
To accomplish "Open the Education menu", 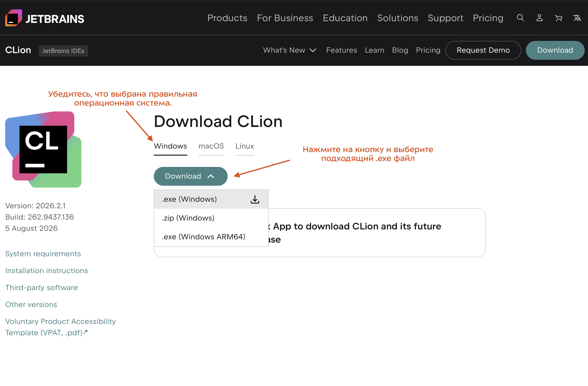I will 345,18.
